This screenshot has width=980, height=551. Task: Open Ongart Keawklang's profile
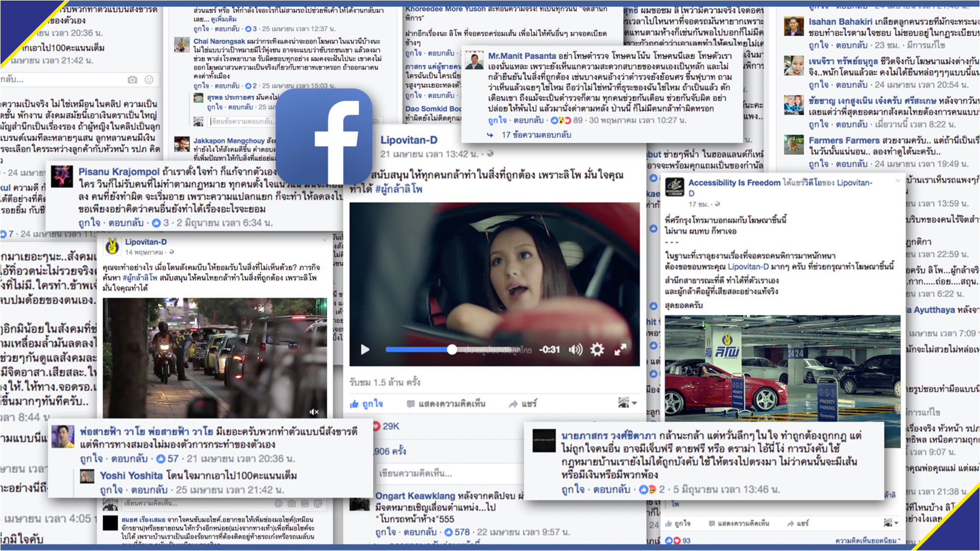[415, 495]
